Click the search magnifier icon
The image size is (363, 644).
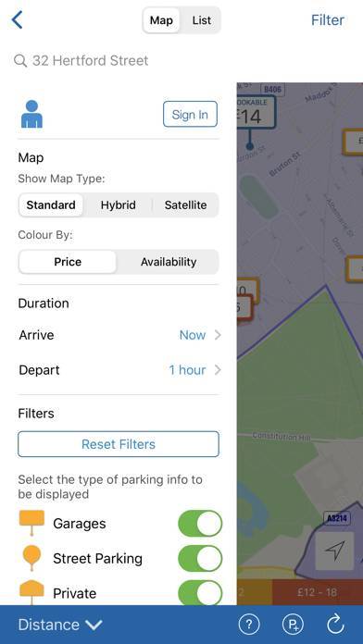tap(20, 61)
